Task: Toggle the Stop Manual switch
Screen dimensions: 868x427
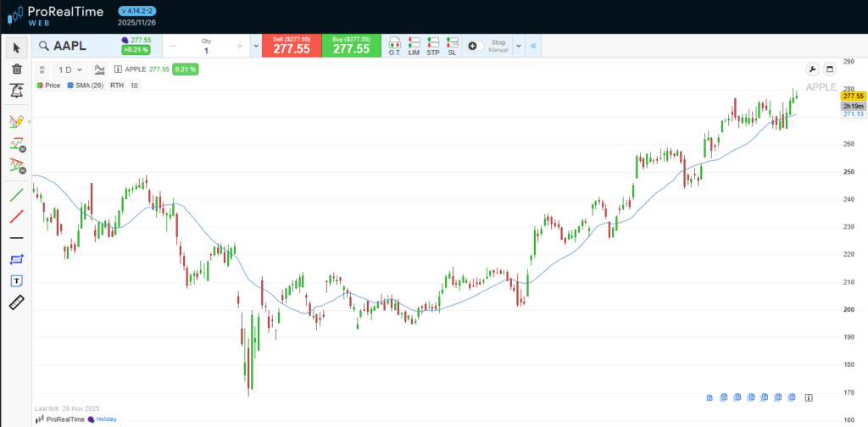Action: (476, 46)
